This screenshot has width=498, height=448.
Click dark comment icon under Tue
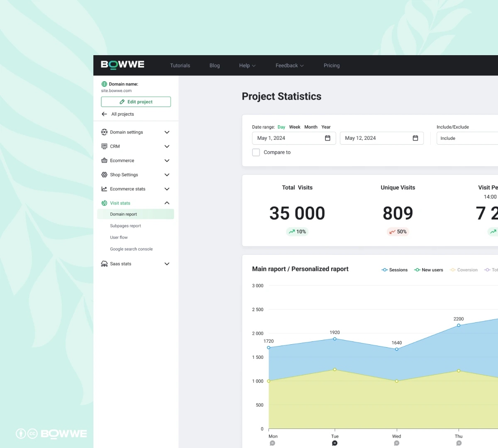pos(335,443)
